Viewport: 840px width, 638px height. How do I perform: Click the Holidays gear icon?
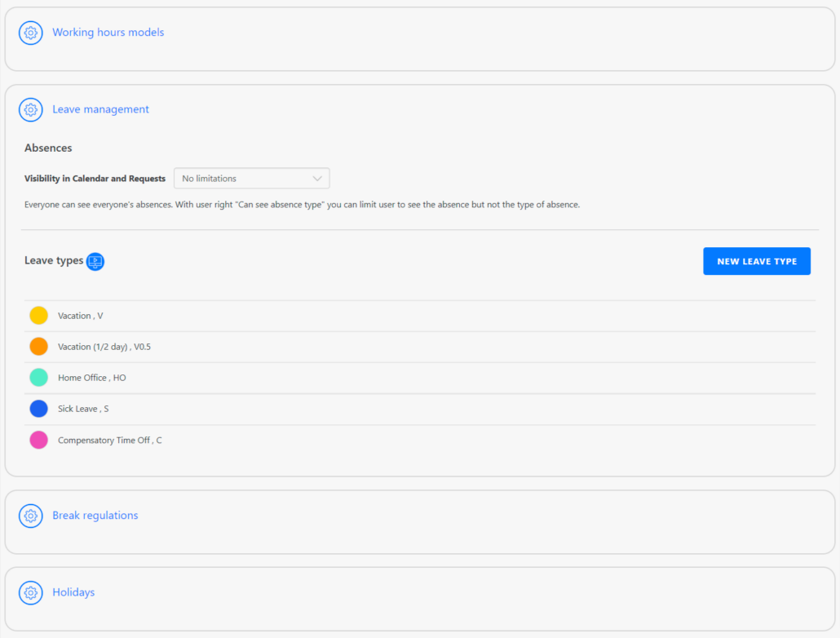31,592
